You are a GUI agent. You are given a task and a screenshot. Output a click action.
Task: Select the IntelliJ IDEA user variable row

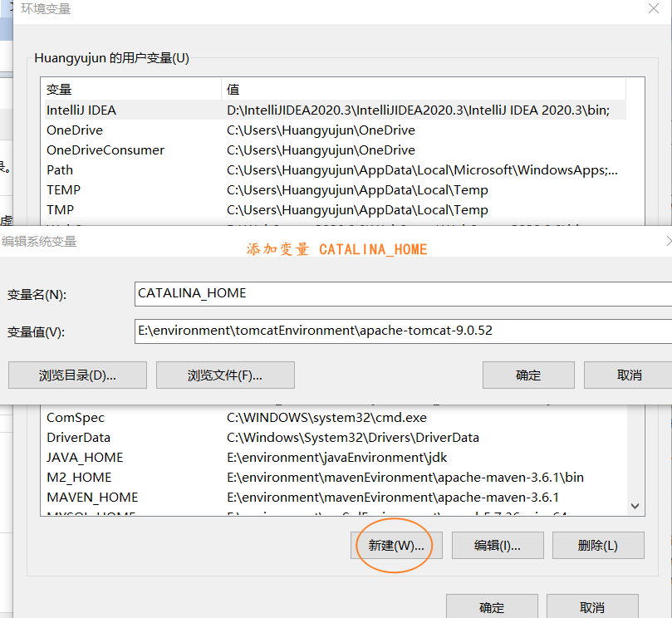pos(335,110)
